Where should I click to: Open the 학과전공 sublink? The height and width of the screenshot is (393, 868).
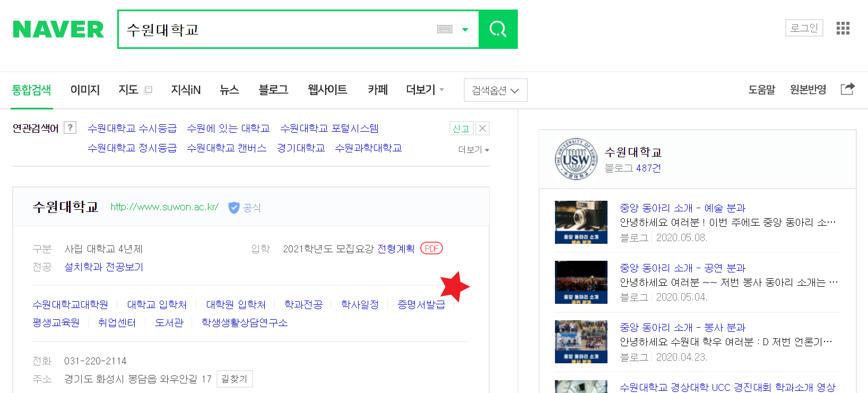tap(303, 304)
